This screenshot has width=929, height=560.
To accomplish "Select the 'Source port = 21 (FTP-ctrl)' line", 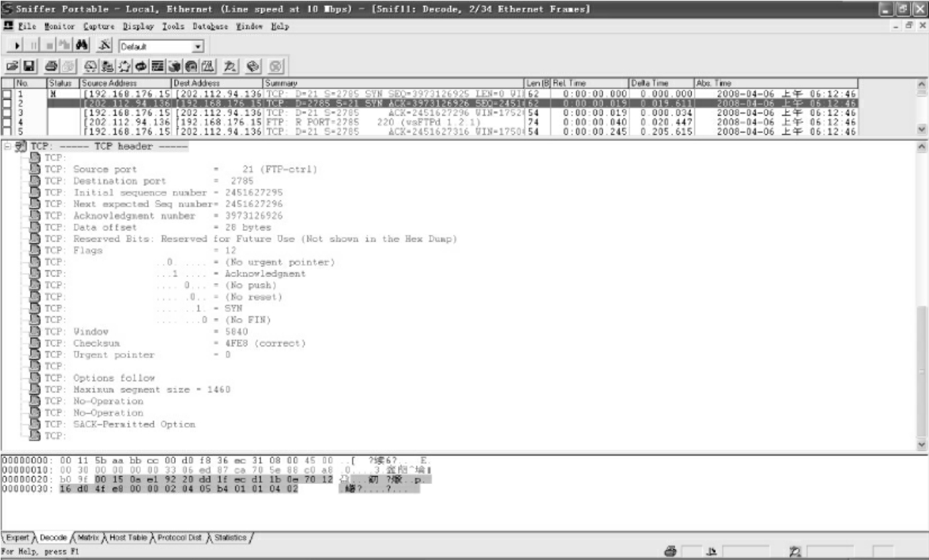I will pos(181,169).
